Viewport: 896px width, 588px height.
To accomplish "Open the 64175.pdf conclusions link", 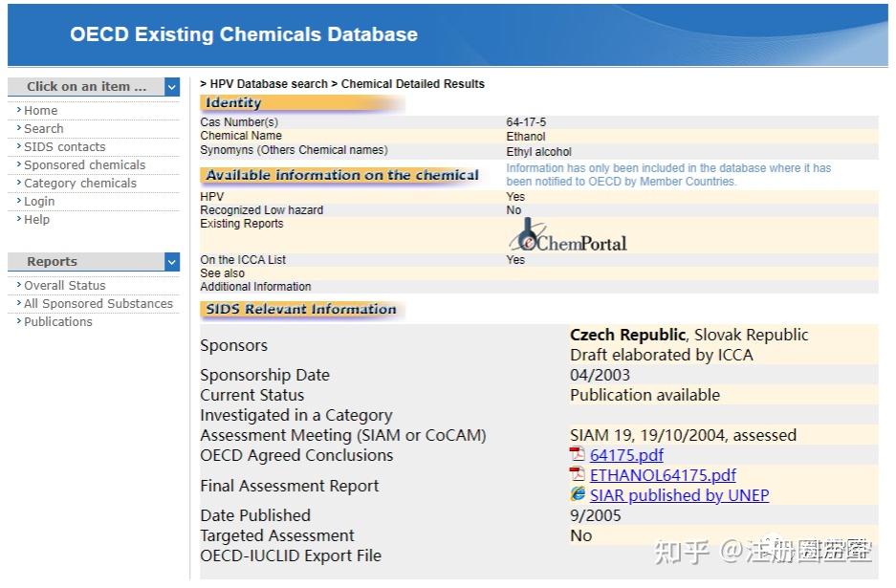I will [626, 455].
